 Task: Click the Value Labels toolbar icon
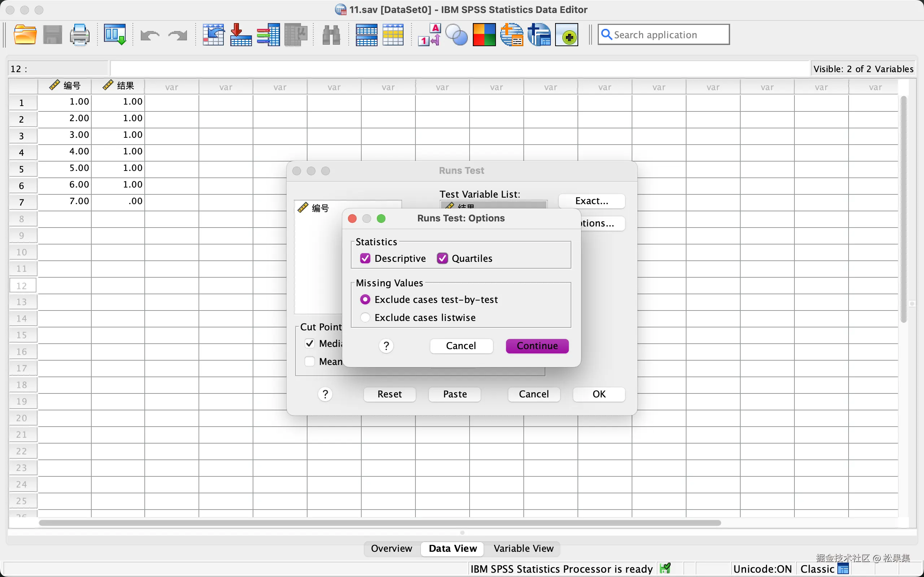[430, 35]
